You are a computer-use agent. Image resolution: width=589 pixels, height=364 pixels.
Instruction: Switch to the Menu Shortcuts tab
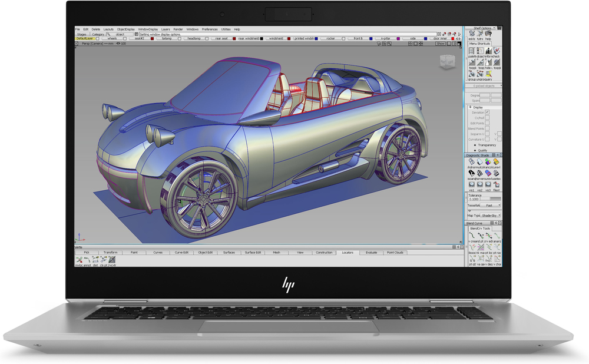(x=479, y=44)
